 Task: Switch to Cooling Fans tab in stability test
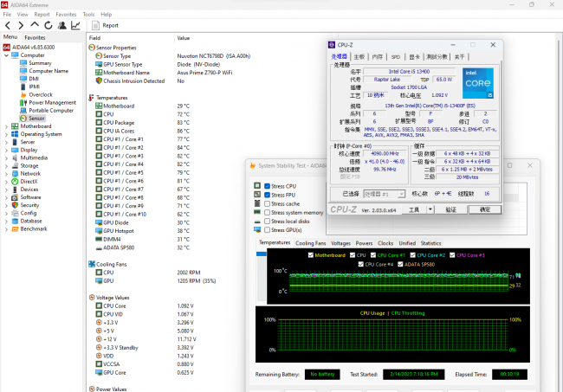(311, 243)
